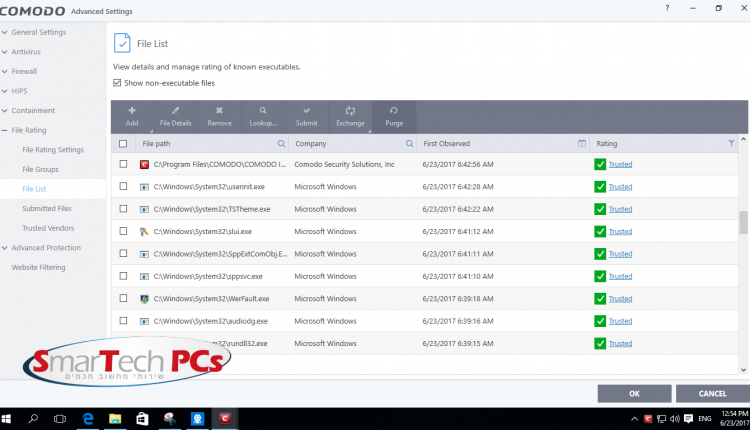This screenshot has height=430, width=750.
Task: Click OK button
Action: (634, 394)
